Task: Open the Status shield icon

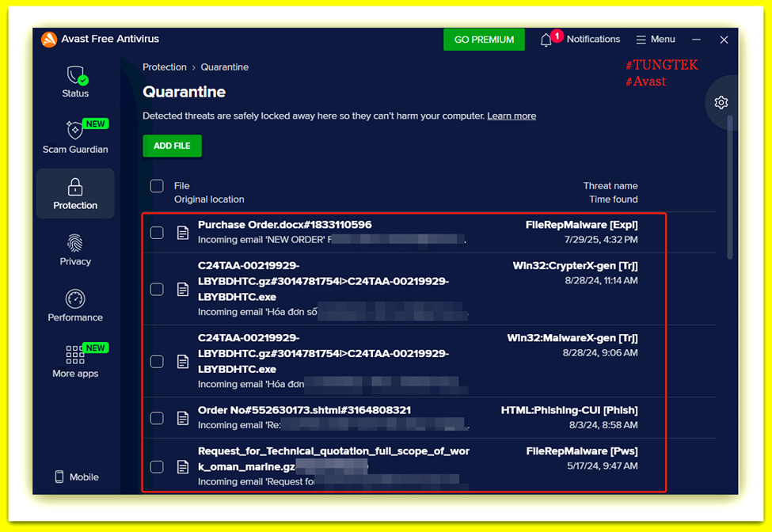Action: click(76, 76)
